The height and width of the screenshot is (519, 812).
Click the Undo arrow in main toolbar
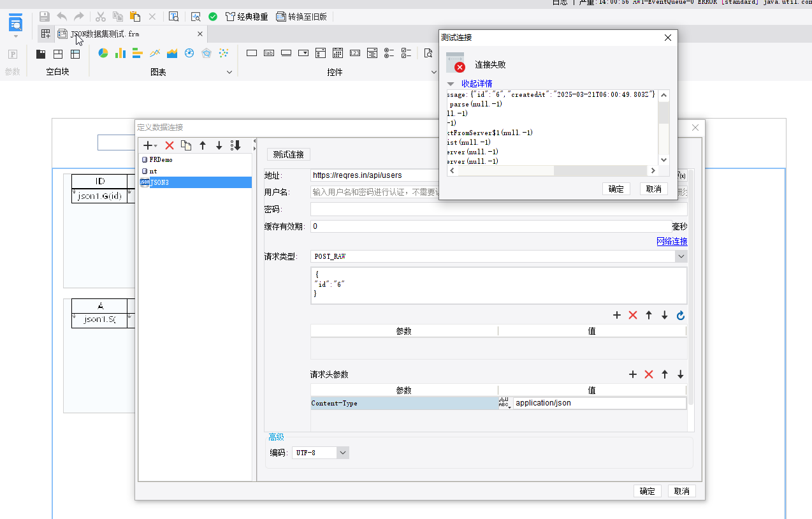tap(62, 17)
